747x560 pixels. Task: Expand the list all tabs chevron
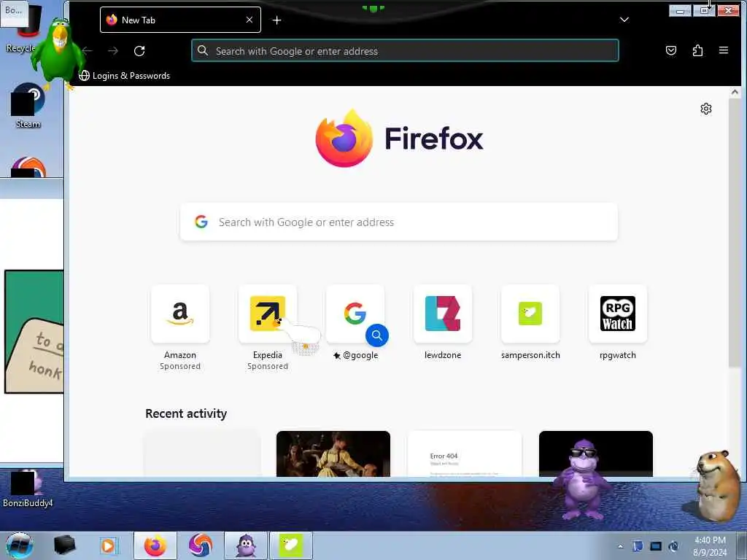[624, 20]
